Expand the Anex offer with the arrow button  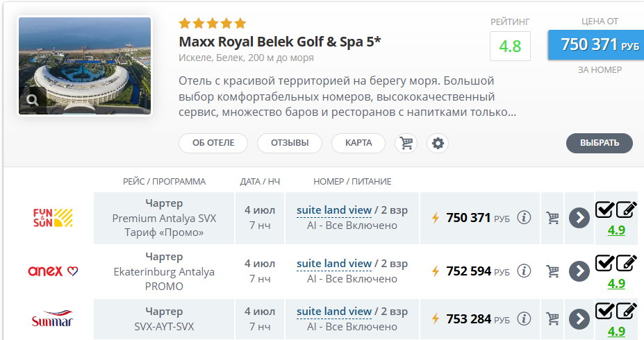579,271
